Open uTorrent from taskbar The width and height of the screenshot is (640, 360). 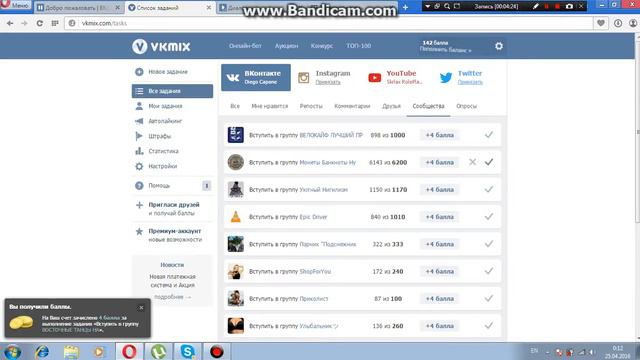point(158,352)
